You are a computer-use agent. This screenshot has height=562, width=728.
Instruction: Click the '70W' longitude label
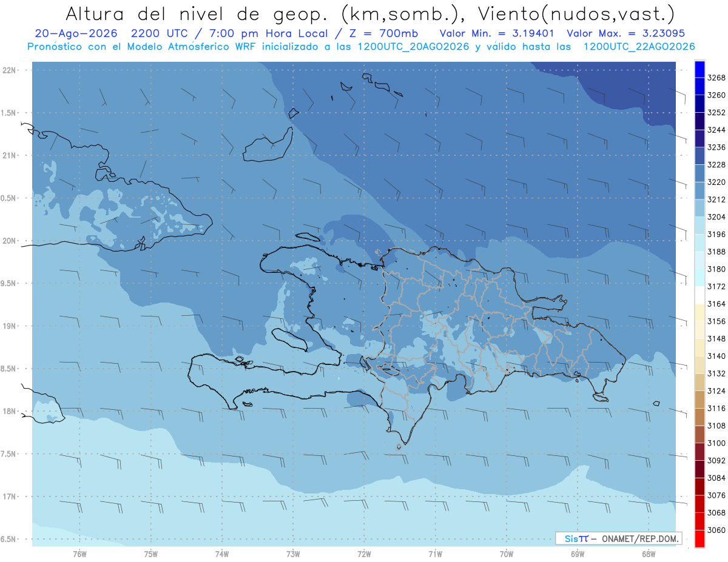507,554
